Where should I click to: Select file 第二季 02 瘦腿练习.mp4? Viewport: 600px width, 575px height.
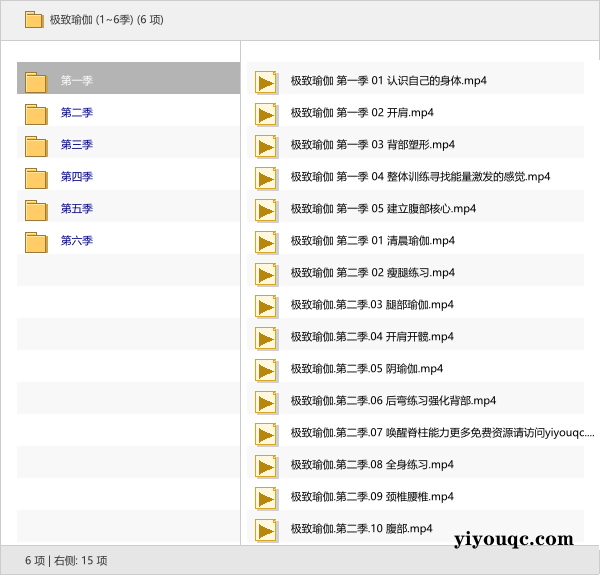coord(372,273)
